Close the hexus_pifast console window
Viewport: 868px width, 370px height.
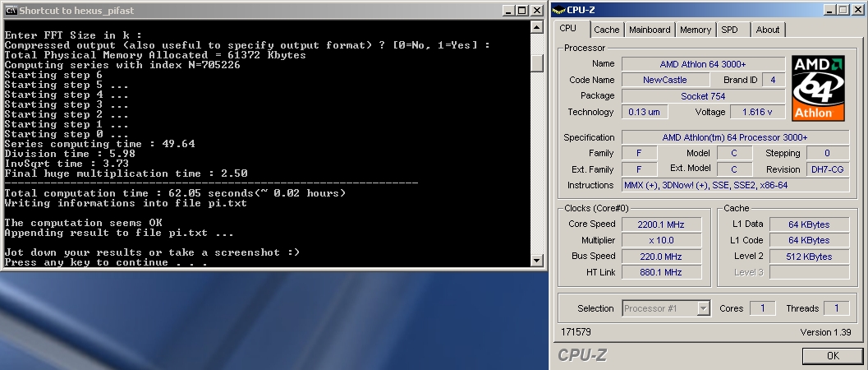tap(536, 11)
